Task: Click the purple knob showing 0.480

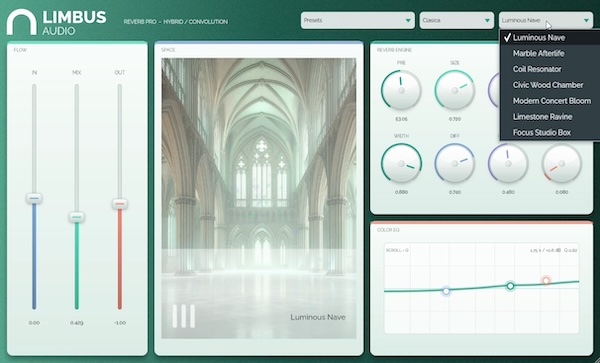Action: [x=508, y=163]
